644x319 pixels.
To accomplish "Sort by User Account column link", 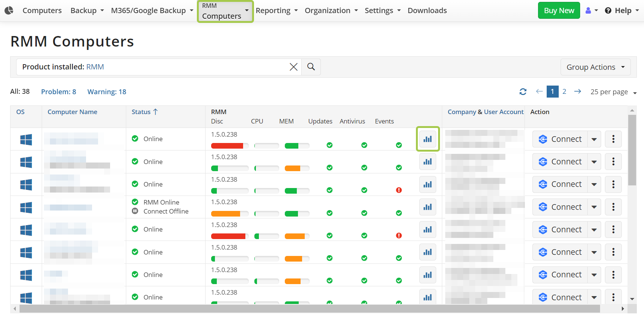I will pos(504,112).
